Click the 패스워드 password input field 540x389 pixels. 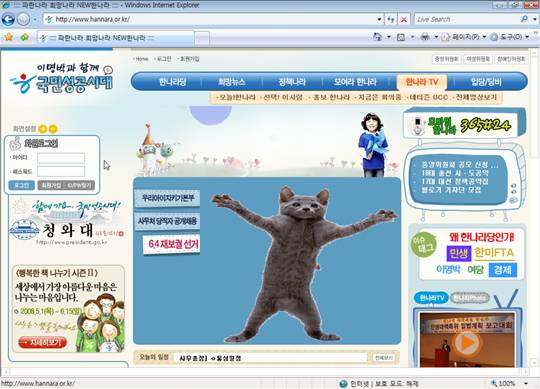61,171
